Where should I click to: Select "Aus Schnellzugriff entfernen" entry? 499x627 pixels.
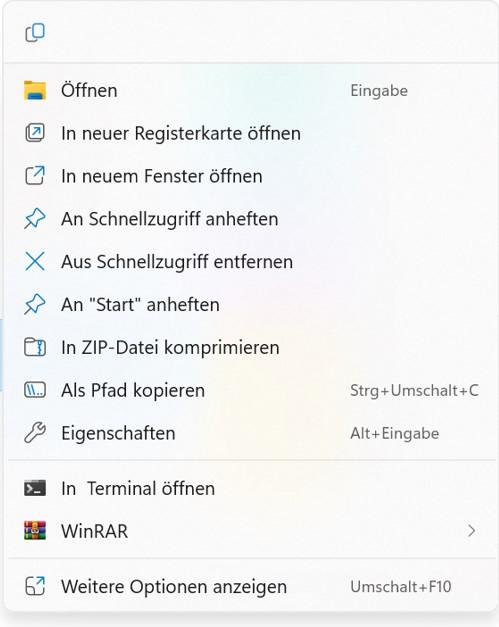coord(251,262)
